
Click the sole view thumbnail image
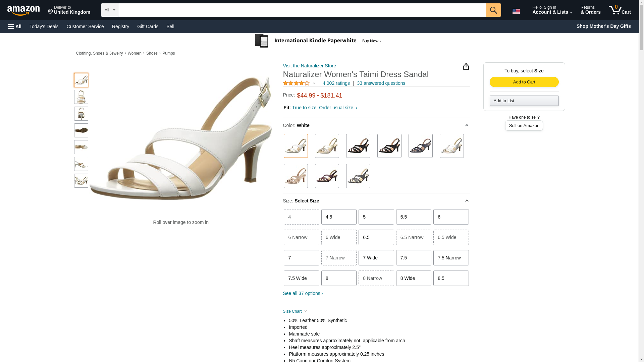click(x=81, y=130)
